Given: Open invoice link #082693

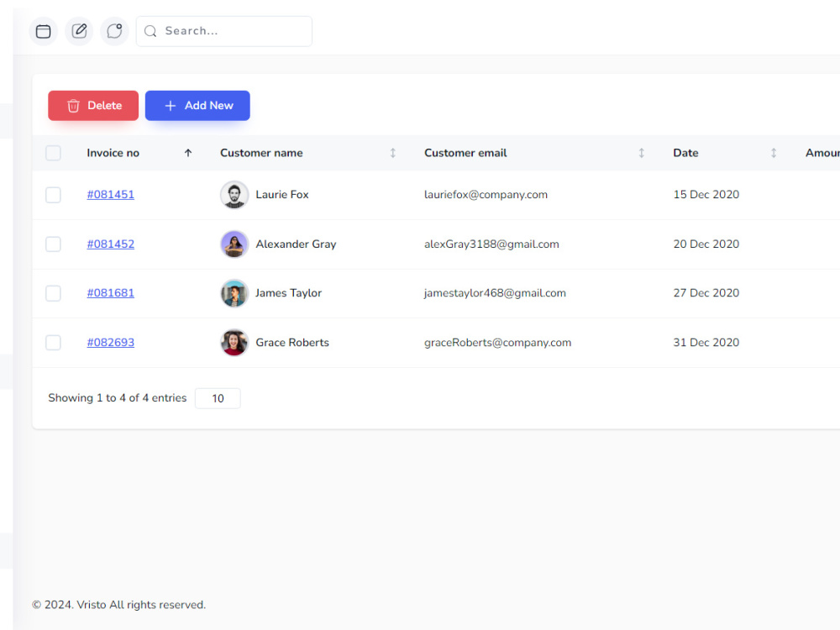Looking at the screenshot, I should [x=111, y=343].
